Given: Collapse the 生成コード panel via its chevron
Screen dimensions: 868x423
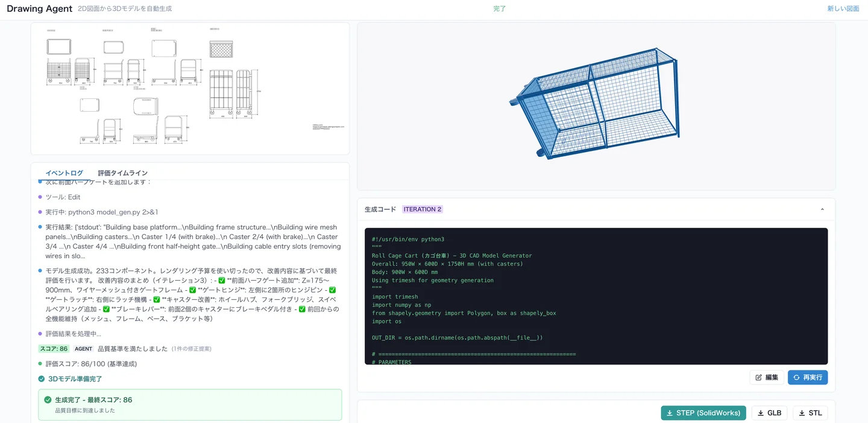Looking at the screenshot, I should coord(822,209).
